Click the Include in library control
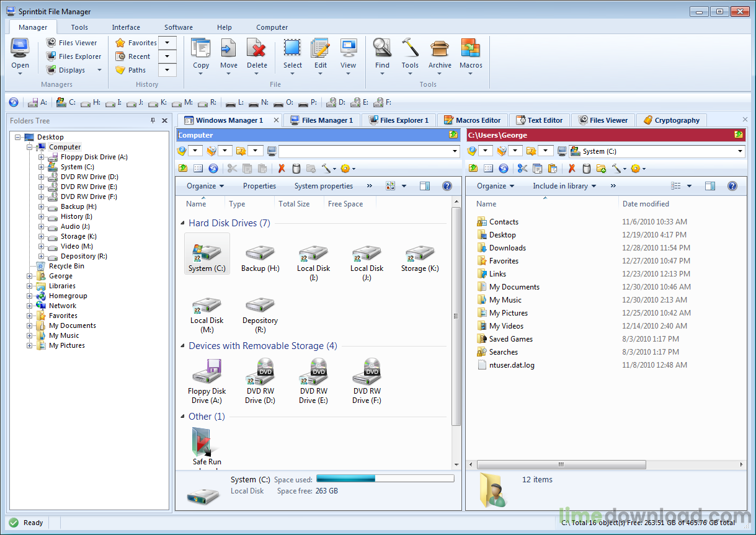This screenshot has width=756, height=535. click(x=564, y=185)
